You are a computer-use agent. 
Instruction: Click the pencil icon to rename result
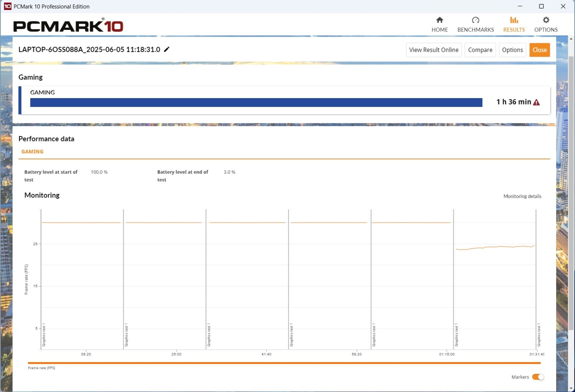(167, 49)
